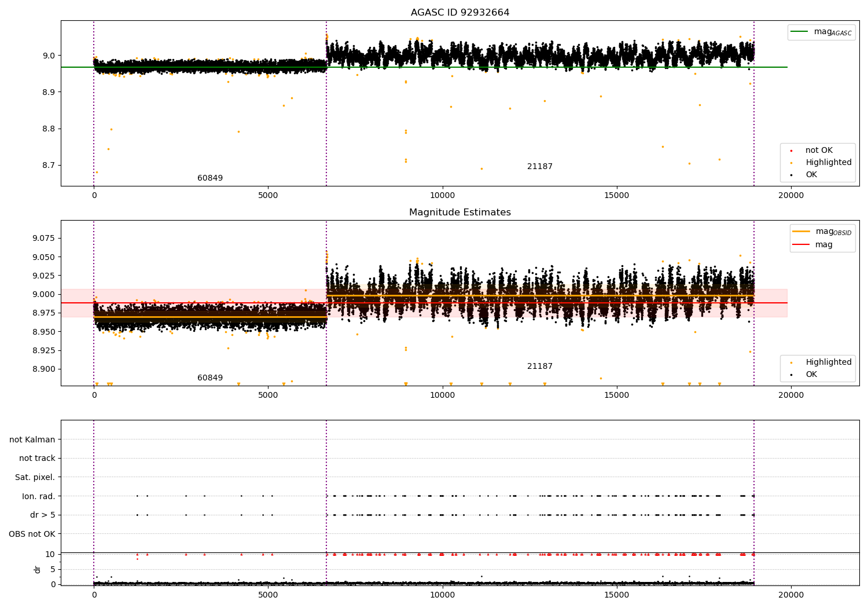The image size is (868, 608).
Task: Select 'not OK' legend entry in top plot
Action: pos(818,151)
